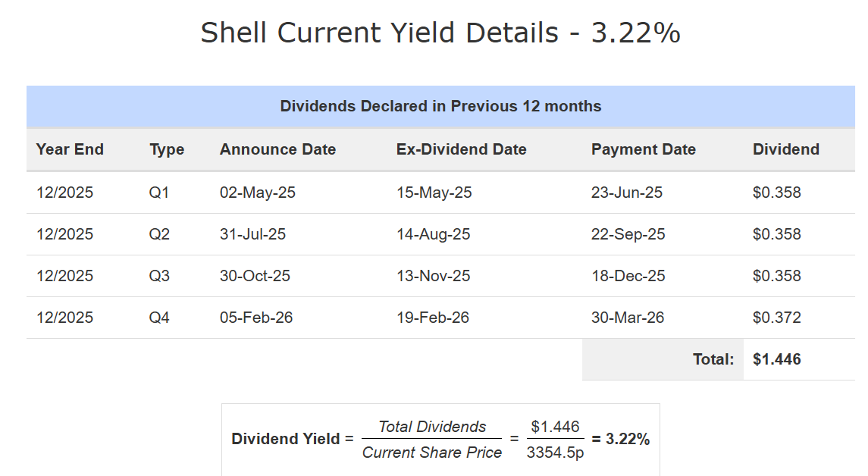Image resolution: width=868 pixels, height=476 pixels.
Task: Select the "Type" column header
Action: 167,149
